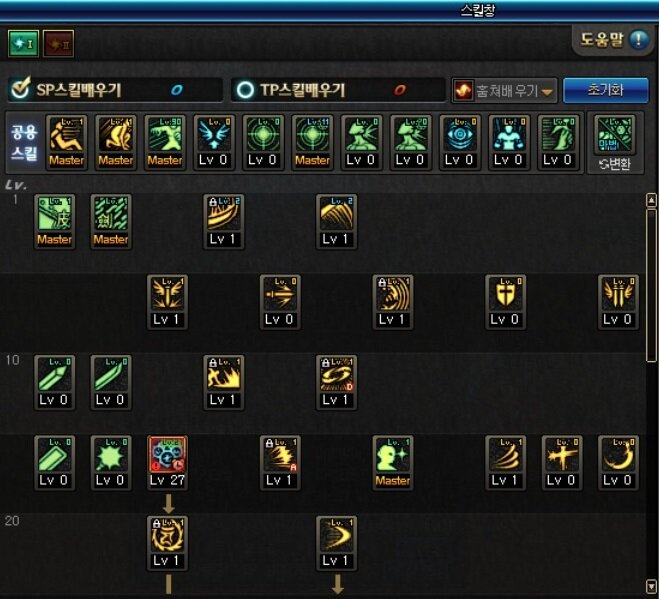The height and width of the screenshot is (599, 659).
Task: Click the scrollbar up arrow
Action: pos(651,200)
